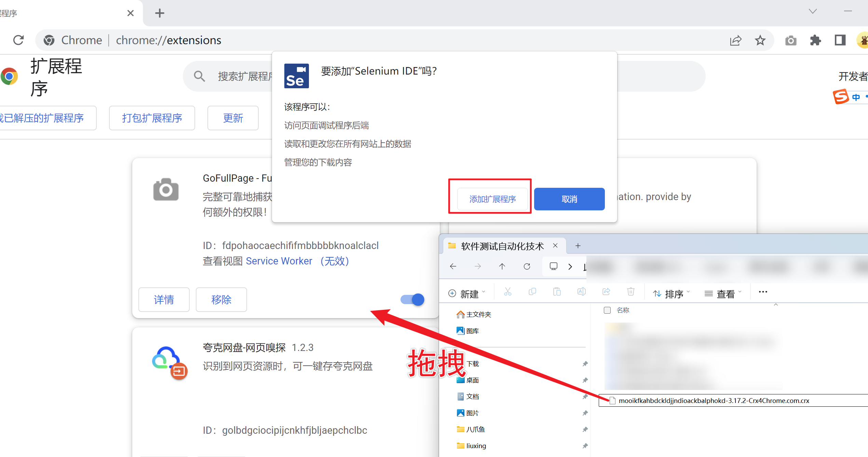The width and height of the screenshot is (868, 457).
Task: Go up one folder level
Action: click(502, 266)
